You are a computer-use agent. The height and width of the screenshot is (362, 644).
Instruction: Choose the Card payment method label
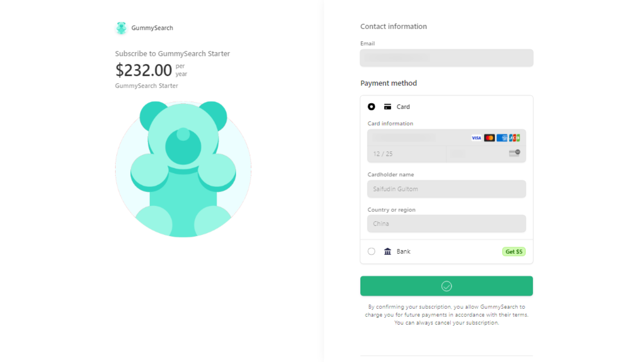click(403, 107)
